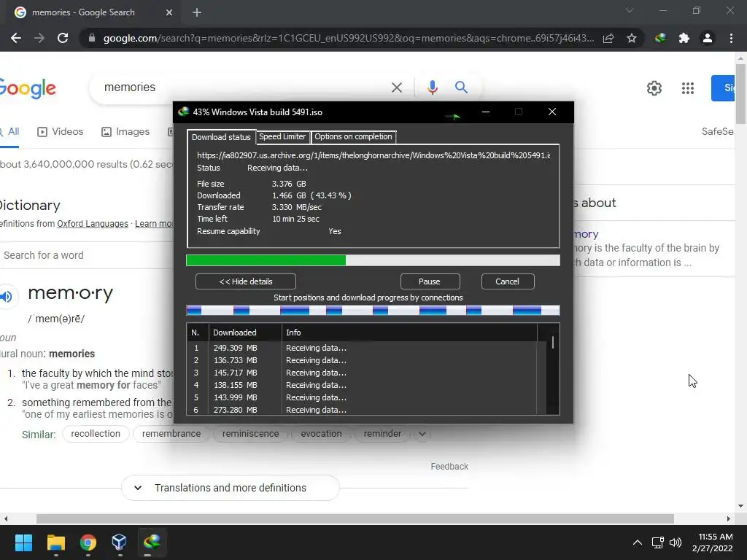Select connection row 136.733 MB
Viewport: 747px width, 560px height.
pos(362,360)
